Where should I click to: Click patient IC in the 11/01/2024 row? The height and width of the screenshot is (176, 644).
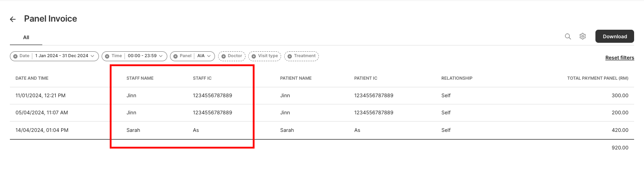[374, 95]
